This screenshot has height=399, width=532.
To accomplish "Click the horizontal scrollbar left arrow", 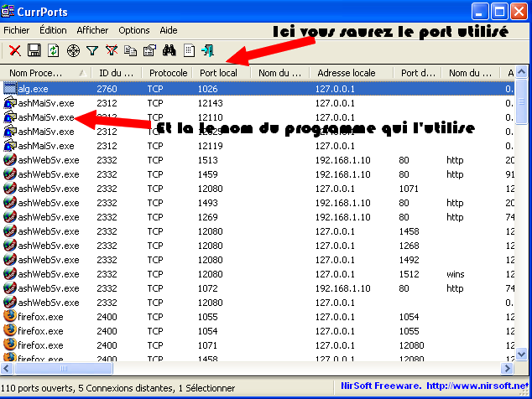I will click(x=7, y=368).
